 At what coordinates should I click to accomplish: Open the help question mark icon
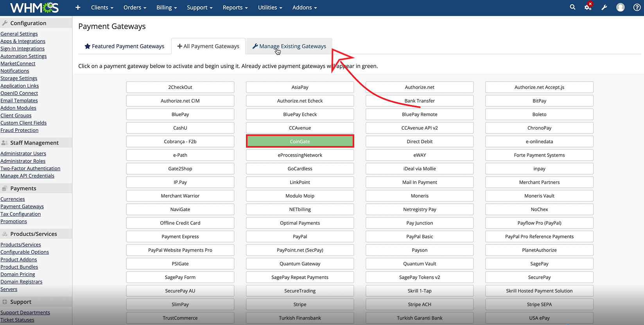pyautogui.click(x=637, y=7)
